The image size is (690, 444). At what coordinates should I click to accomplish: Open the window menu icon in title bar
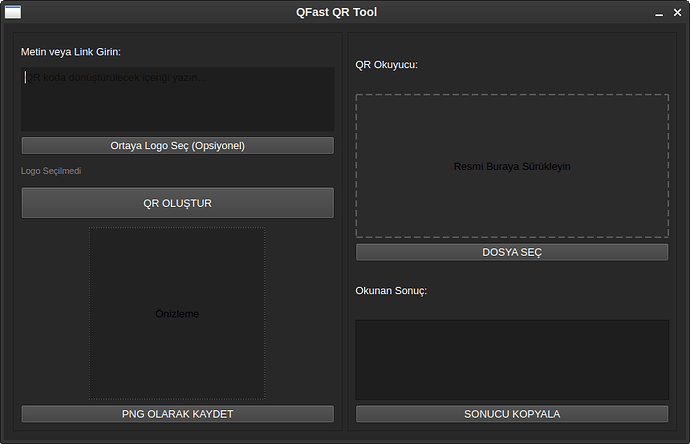(x=12, y=12)
